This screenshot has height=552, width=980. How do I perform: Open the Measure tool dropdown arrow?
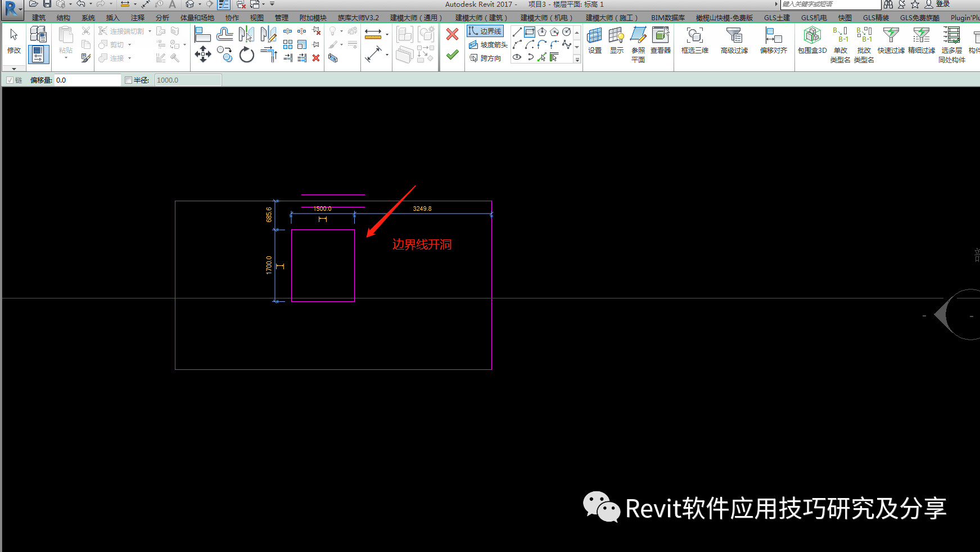(387, 35)
